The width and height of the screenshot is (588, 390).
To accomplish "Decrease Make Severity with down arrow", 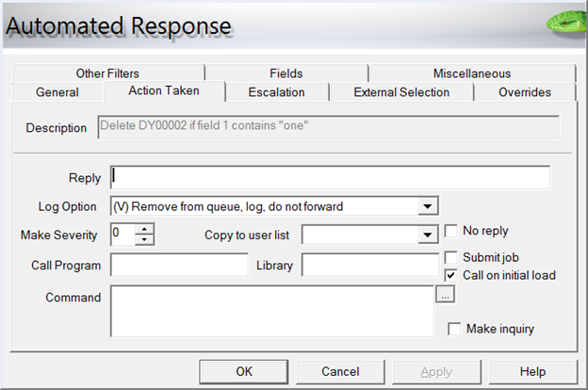I will click(x=144, y=239).
